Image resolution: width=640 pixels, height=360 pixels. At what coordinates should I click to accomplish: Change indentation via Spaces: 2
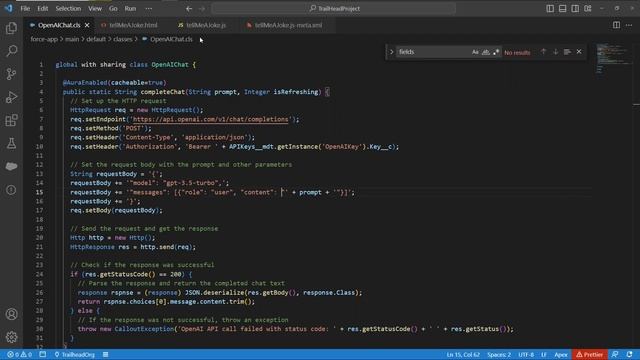[499, 355]
